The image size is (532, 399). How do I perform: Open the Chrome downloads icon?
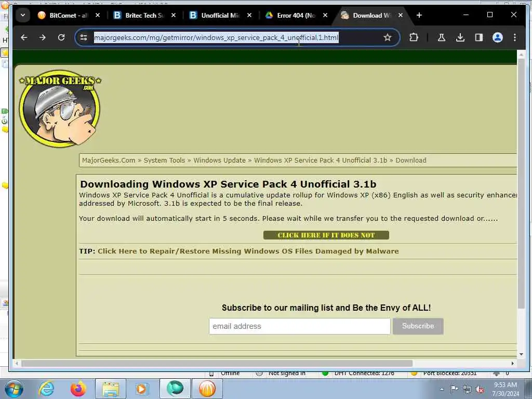pyautogui.click(x=460, y=37)
